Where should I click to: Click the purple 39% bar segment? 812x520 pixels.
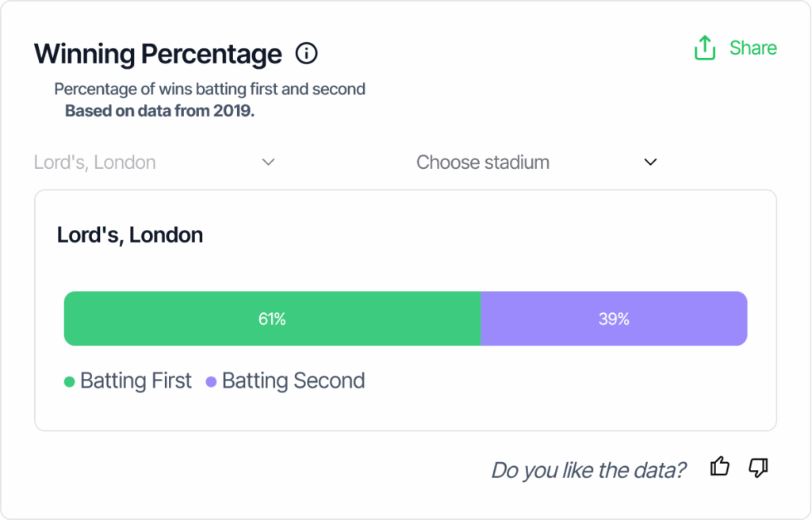(x=615, y=319)
